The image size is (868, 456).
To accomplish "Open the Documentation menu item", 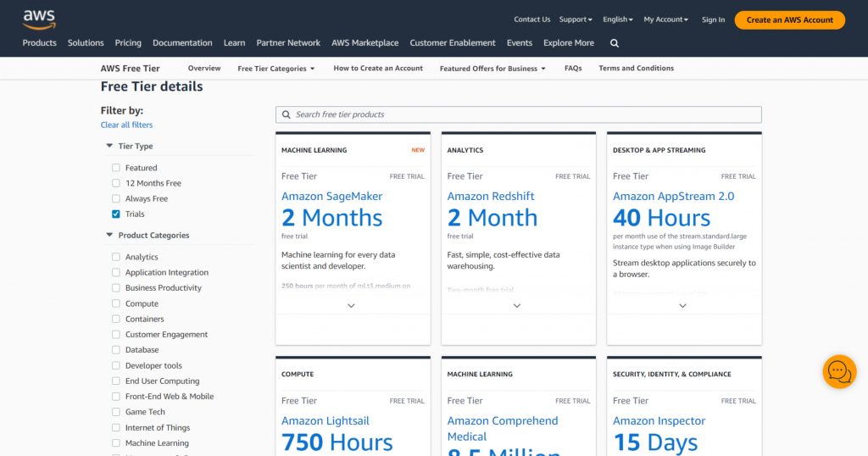I will pos(182,42).
